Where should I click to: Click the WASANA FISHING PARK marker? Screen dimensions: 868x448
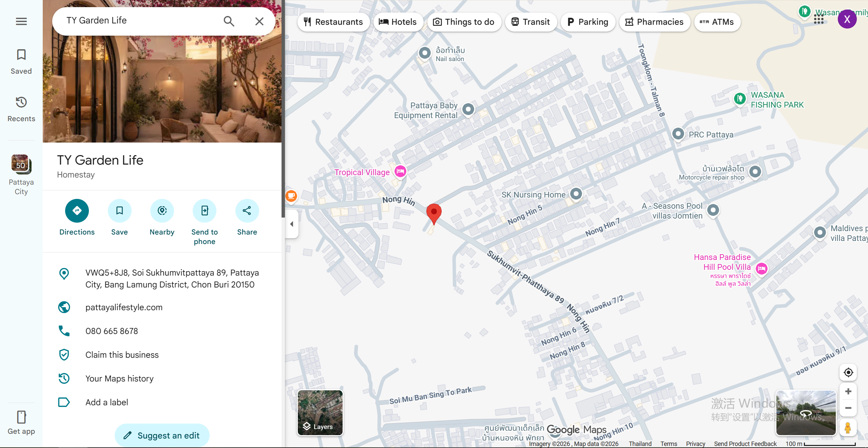739,99
